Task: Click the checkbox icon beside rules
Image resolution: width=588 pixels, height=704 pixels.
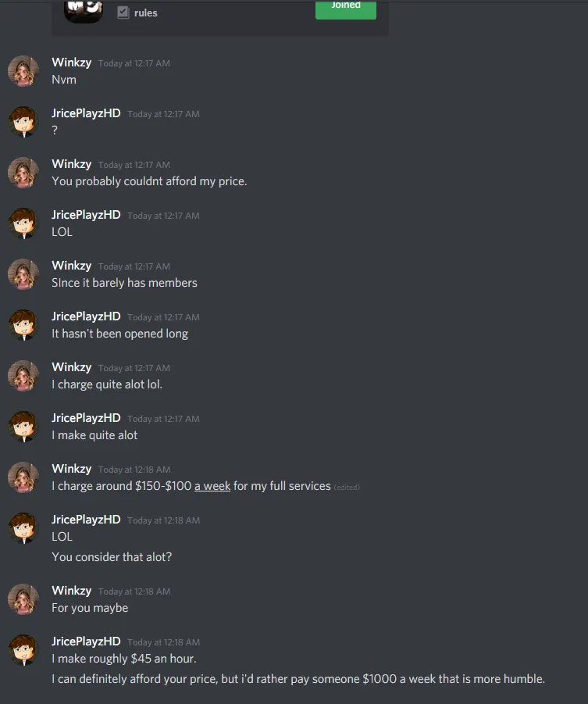Action: [x=123, y=13]
